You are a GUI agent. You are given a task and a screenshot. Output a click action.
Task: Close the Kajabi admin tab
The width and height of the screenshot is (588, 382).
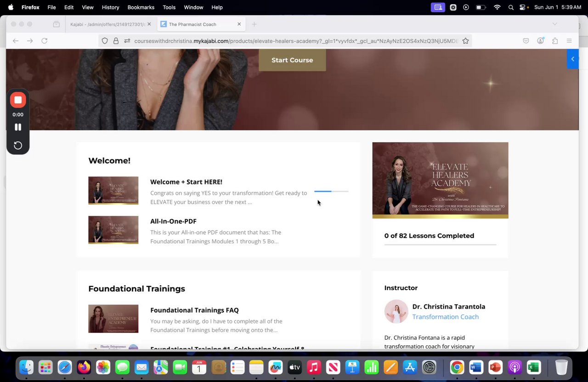tap(149, 24)
